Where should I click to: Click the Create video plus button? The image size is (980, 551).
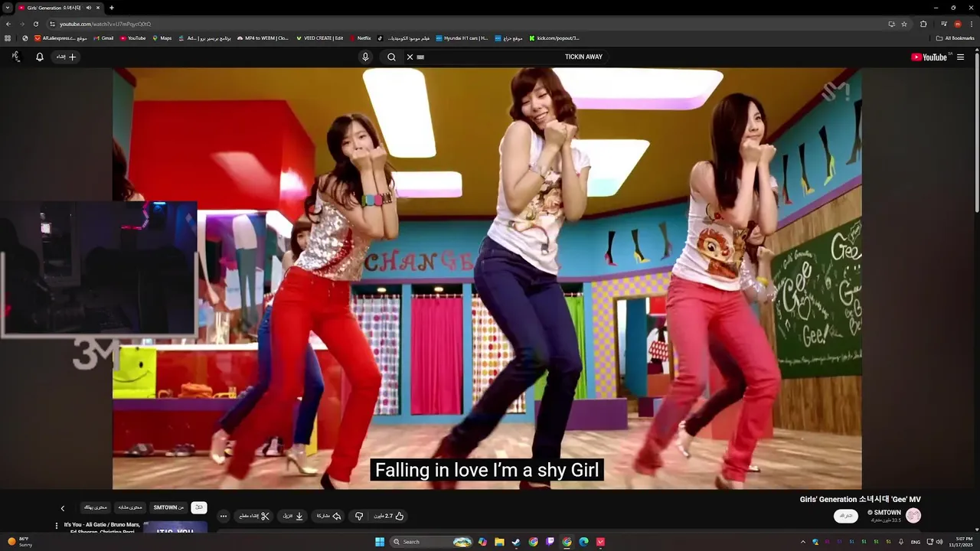67,57
